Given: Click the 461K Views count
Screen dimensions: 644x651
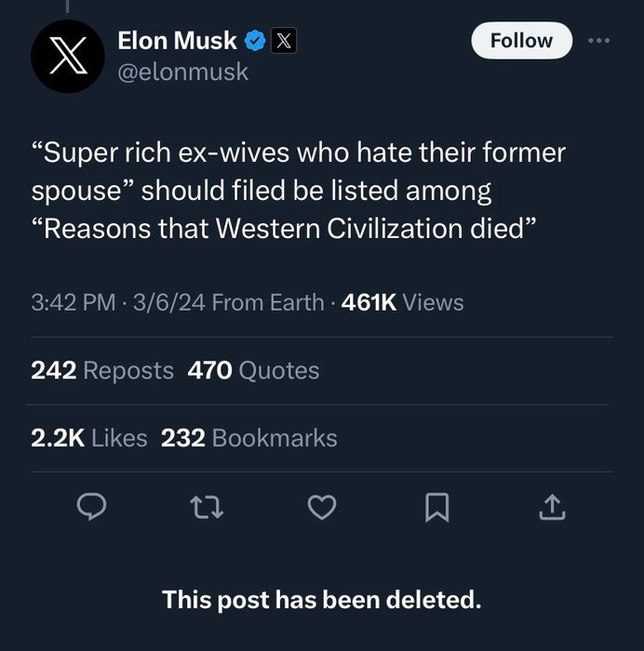Looking at the screenshot, I should [x=402, y=302].
